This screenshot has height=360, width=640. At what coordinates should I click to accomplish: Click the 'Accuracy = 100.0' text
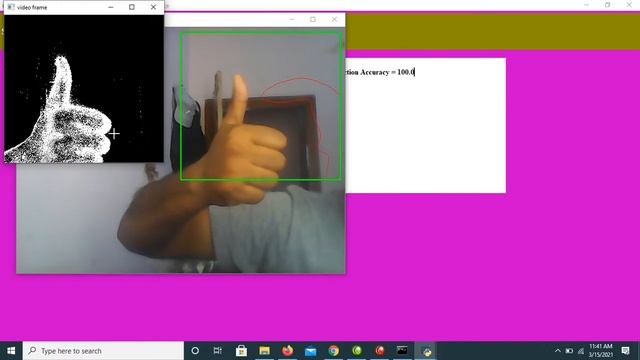point(387,72)
